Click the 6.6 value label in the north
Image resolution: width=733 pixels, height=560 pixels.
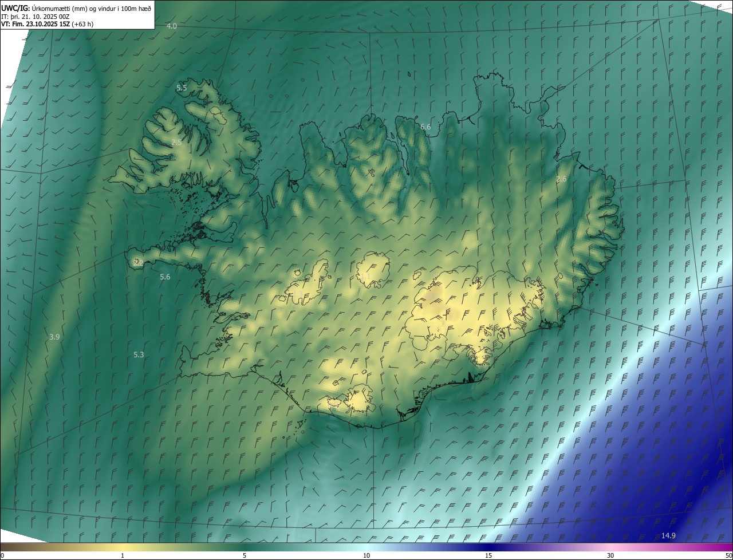[425, 127]
